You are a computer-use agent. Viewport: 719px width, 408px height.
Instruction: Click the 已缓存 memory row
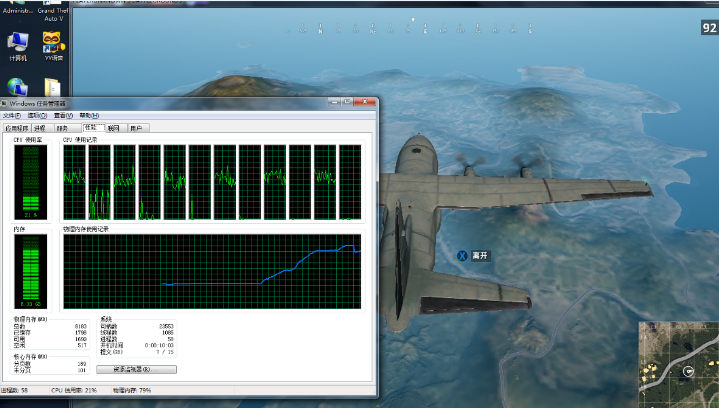tap(50, 333)
